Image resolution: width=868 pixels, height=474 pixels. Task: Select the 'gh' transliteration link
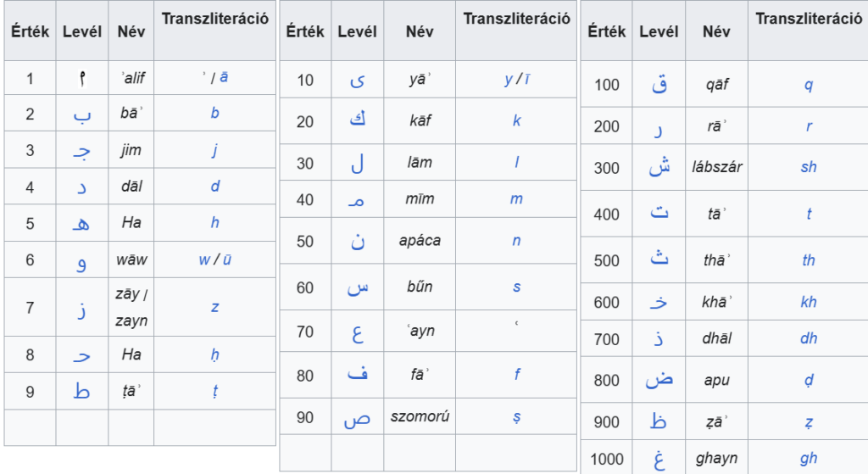click(808, 459)
